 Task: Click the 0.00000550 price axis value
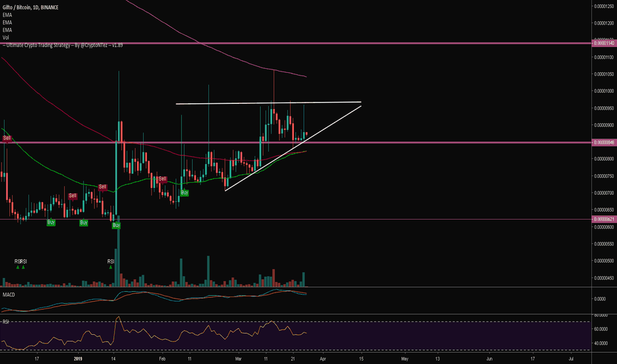click(604, 244)
